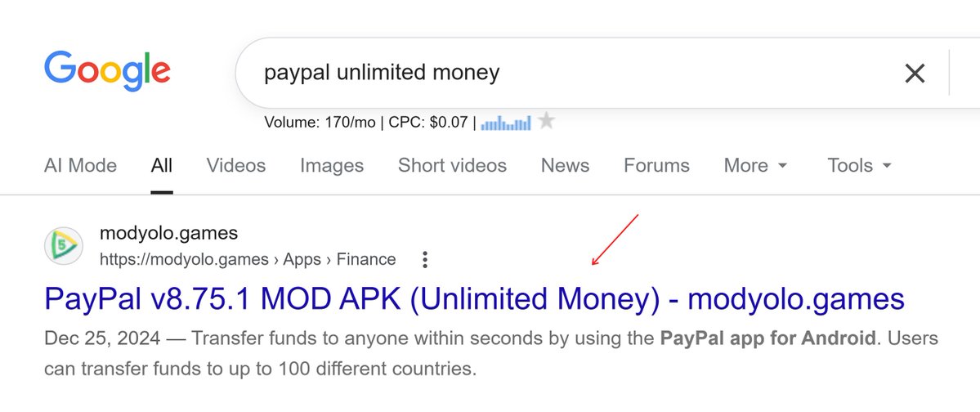Switch to AI Mode tab

(x=81, y=166)
